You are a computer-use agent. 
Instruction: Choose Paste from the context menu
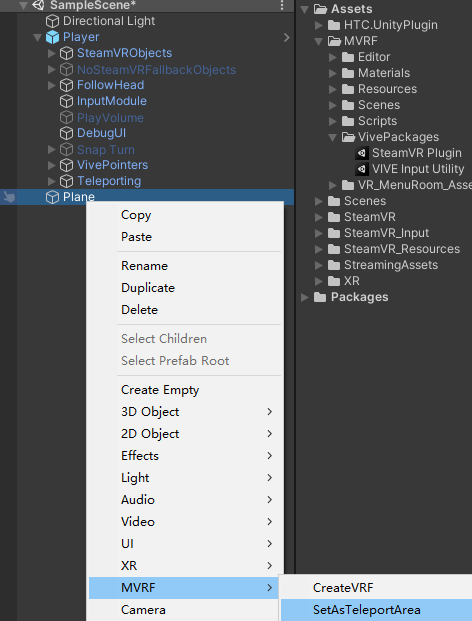coord(136,237)
